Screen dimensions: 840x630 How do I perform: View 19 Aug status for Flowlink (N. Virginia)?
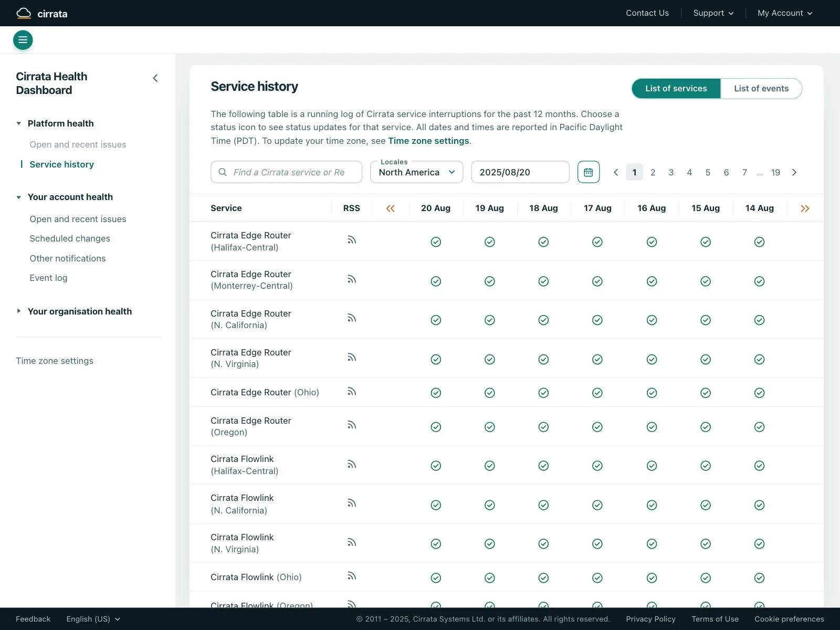[x=490, y=544]
